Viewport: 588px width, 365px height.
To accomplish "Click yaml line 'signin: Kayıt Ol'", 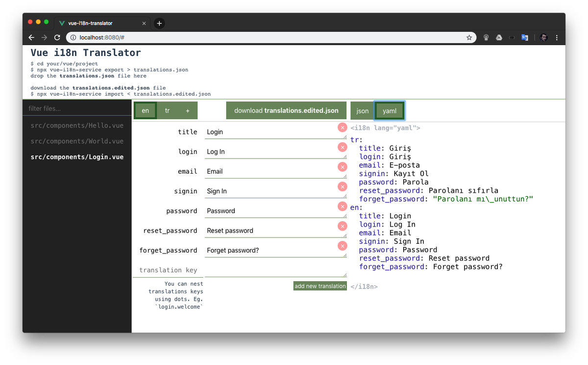I will tap(394, 174).
